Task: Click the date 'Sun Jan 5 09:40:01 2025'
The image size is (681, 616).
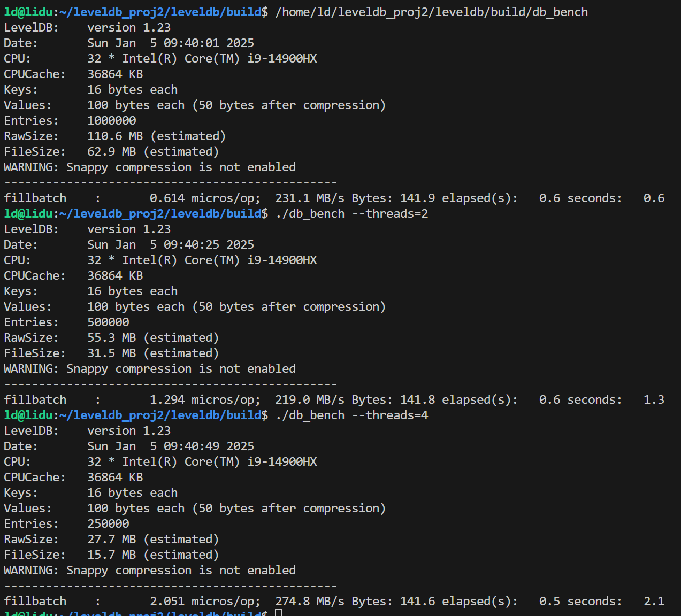Action: 171,43
